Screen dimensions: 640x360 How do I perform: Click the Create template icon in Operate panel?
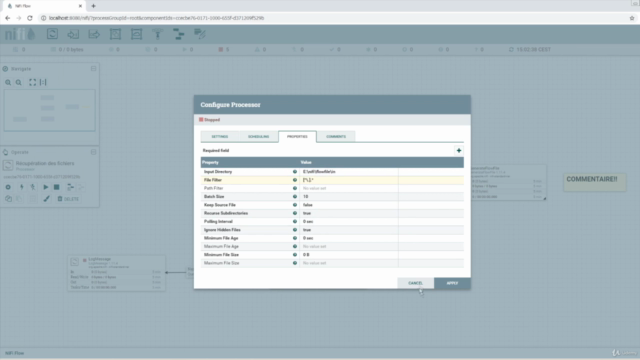click(70, 187)
